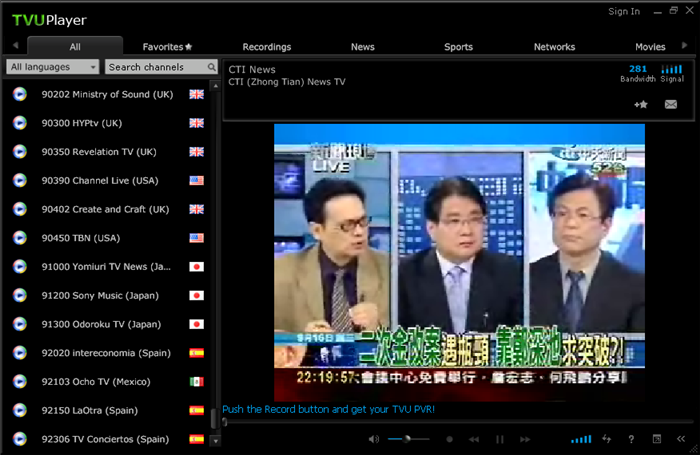Click the TVU PVR promo link

coord(328,409)
